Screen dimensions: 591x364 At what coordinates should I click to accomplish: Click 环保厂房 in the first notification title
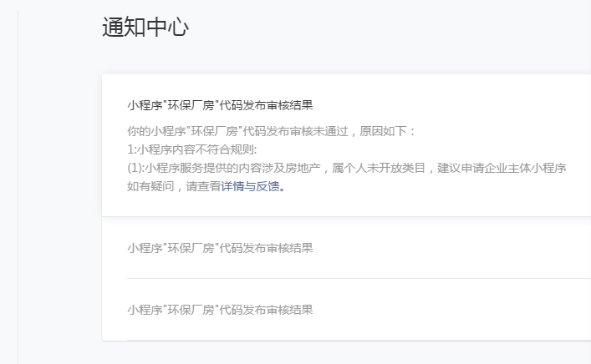tap(192, 106)
